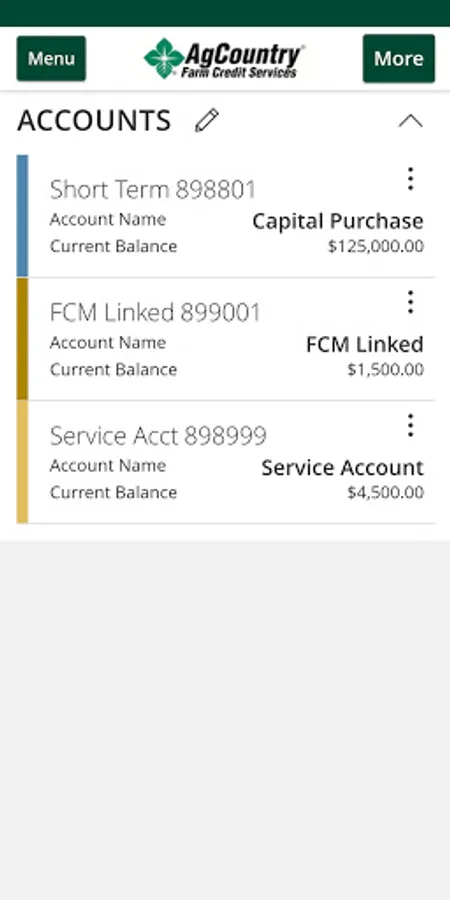Click the blue color bar on Short Term
Screen dimensions: 450x900
point(22,216)
